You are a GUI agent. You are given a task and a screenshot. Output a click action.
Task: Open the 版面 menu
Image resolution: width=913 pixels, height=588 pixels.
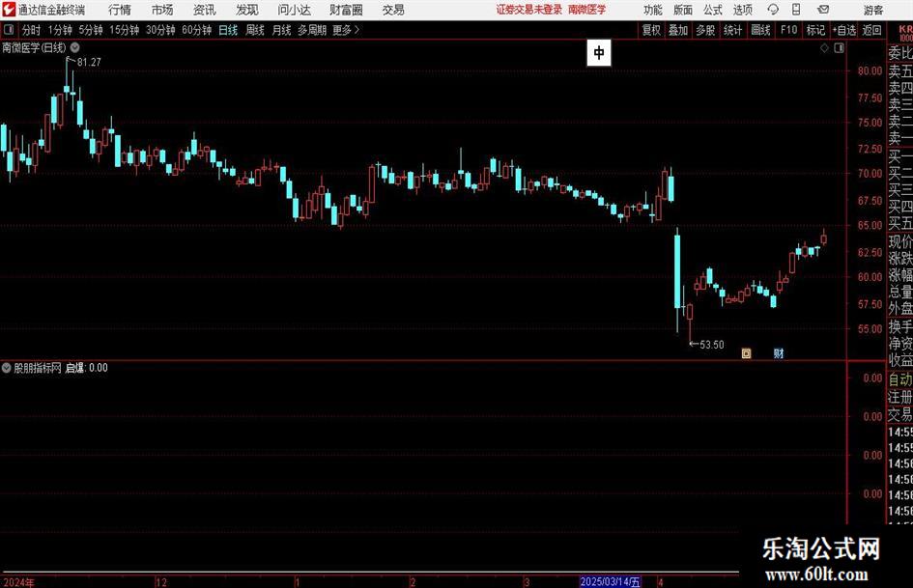(x=682, y=10)
